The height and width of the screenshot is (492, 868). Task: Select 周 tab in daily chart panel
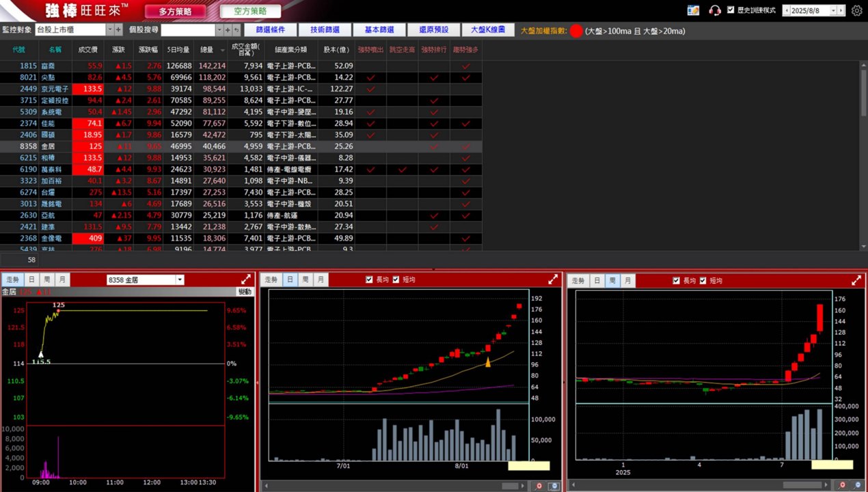(306, 279)
